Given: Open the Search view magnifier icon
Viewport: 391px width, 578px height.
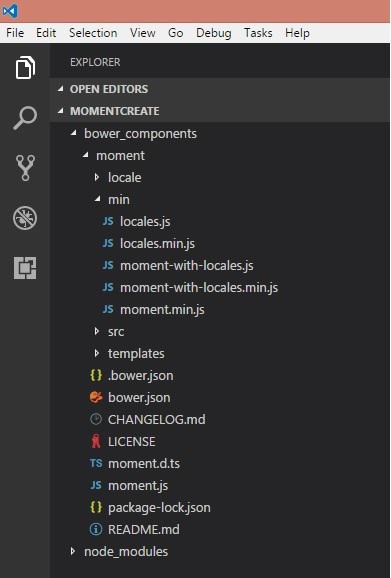Looking at the screenshot, I should tap(25, 118).
